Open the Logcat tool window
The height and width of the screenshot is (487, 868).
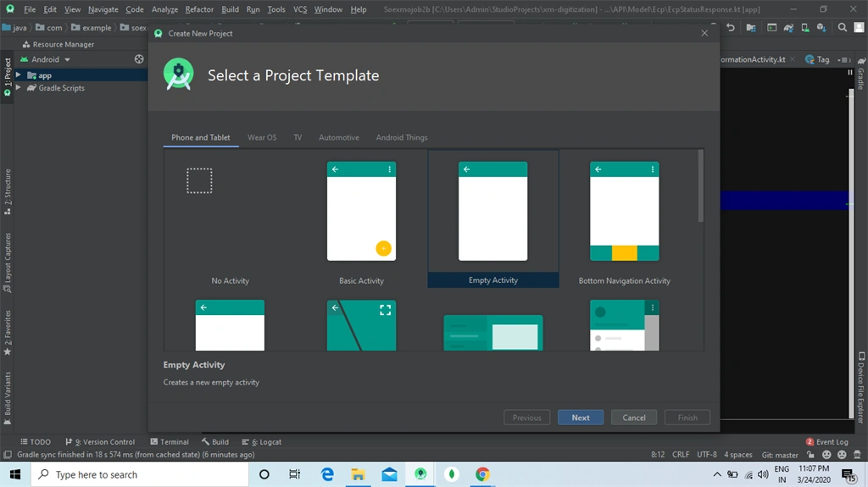262,441
